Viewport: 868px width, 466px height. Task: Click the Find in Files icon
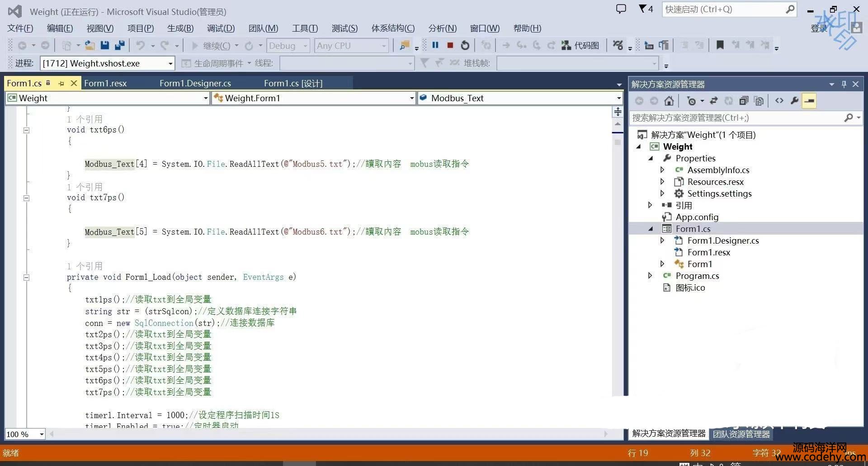click(x=405, y=45)
